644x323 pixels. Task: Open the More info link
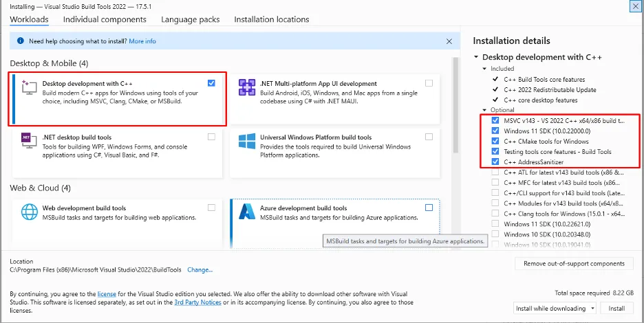click(142, 41)
